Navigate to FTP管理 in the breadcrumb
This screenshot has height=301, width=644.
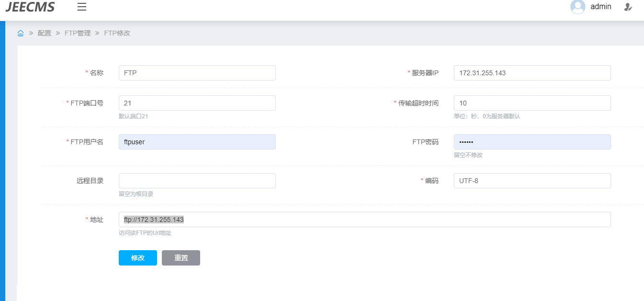tap(78, 33)
